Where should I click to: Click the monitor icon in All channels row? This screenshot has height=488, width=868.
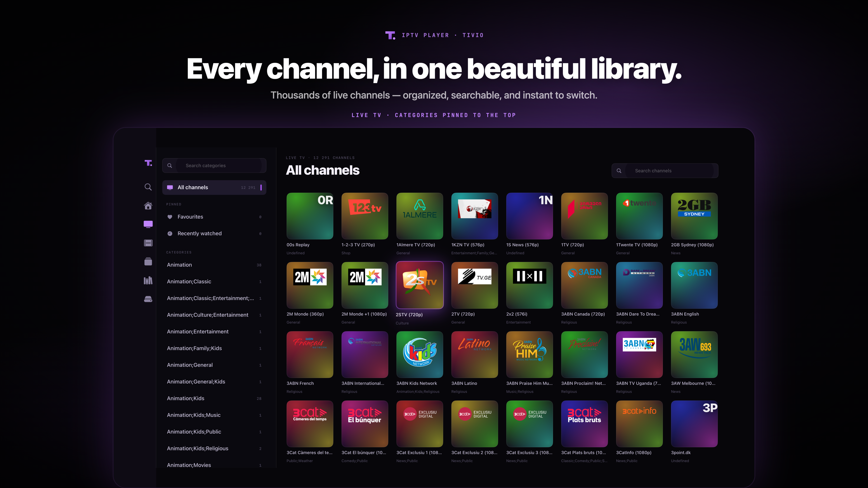click(170, 188)
